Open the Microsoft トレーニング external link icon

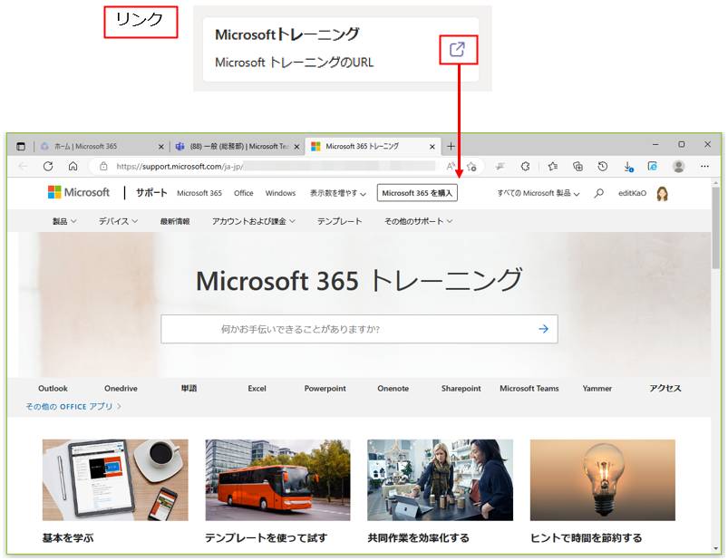pyautogui.click(x=458, y=49)
